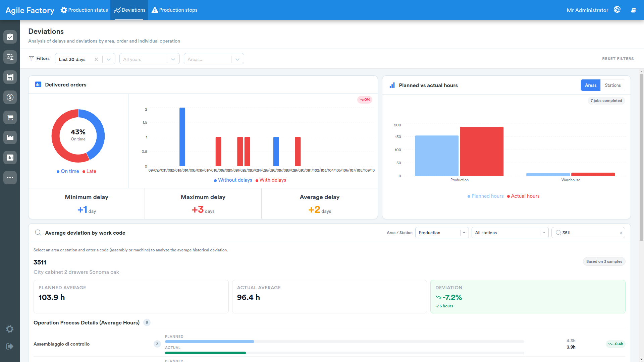The image size is (644, 362).
Task: Click RESET FILTERS button
Action: coord(618,59)
